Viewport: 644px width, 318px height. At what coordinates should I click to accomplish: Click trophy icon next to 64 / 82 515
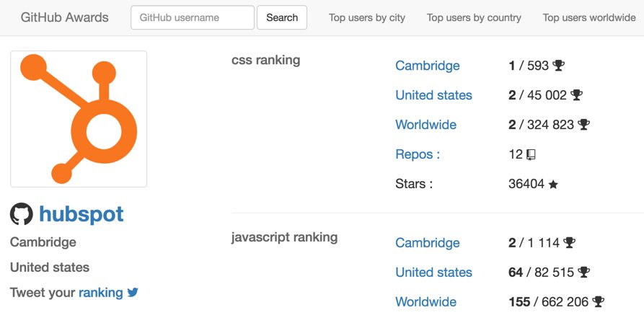(583, 272)
